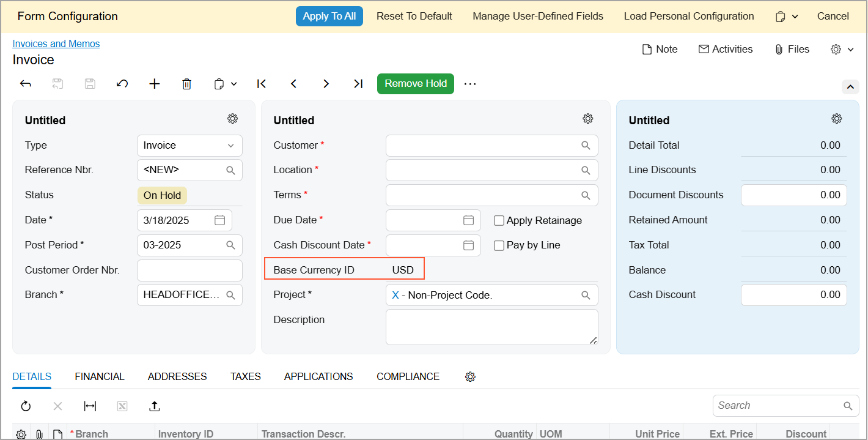The height and width of the screenshot is (440, 868).
Task: Open the clipboard dropdown in the main toolbar
Action: (225, 84)
